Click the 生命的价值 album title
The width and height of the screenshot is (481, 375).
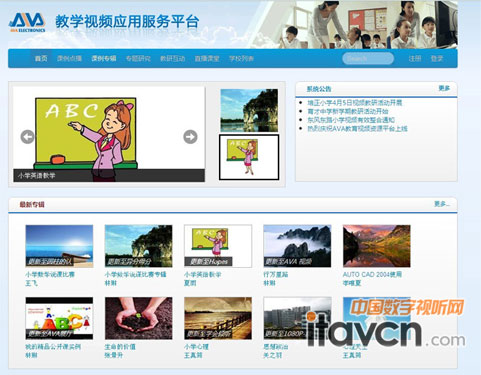120,347
